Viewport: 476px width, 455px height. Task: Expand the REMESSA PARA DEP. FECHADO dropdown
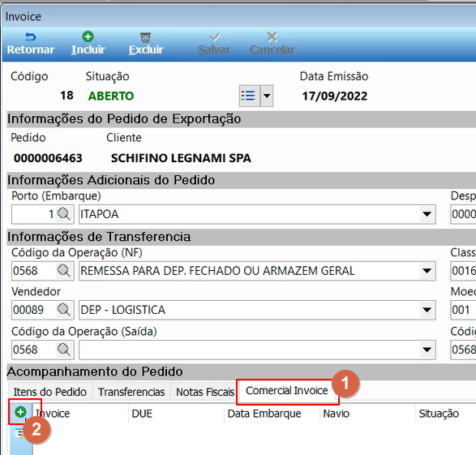coord(427,270)
